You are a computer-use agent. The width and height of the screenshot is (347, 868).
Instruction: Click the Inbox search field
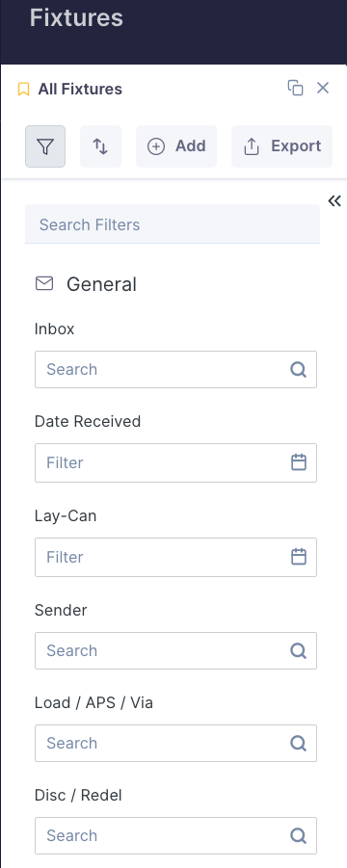176,369
